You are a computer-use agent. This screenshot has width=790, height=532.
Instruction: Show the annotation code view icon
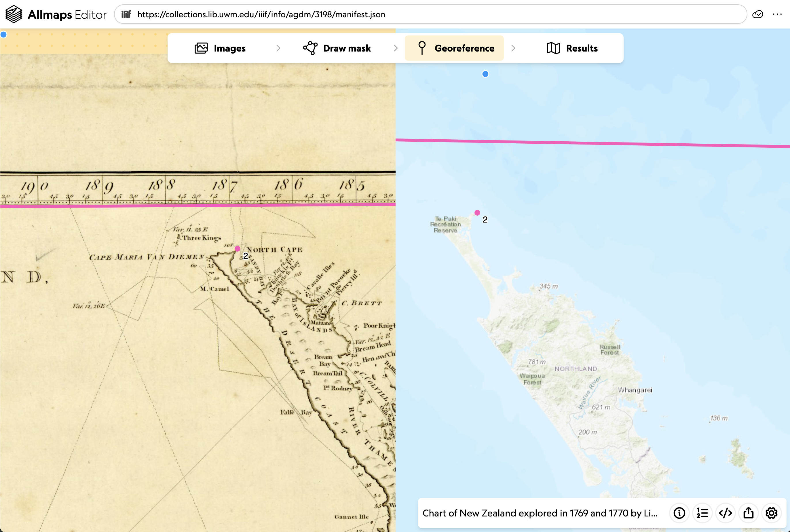point(725,513)
